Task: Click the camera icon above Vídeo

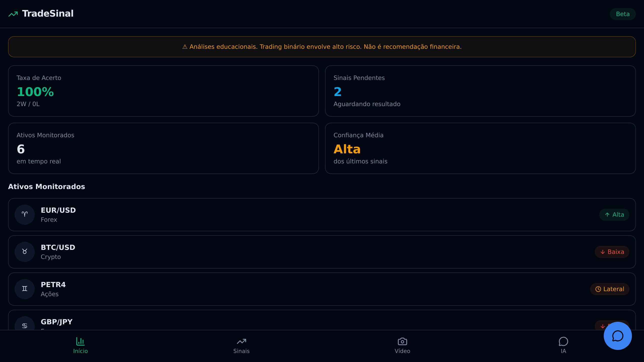Action: 403,341
